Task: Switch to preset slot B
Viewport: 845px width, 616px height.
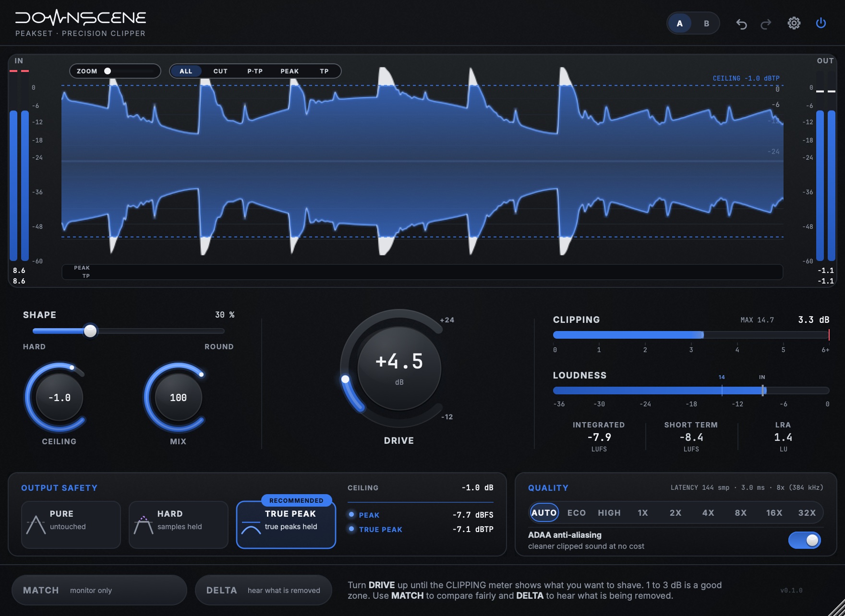Action: 706,24
